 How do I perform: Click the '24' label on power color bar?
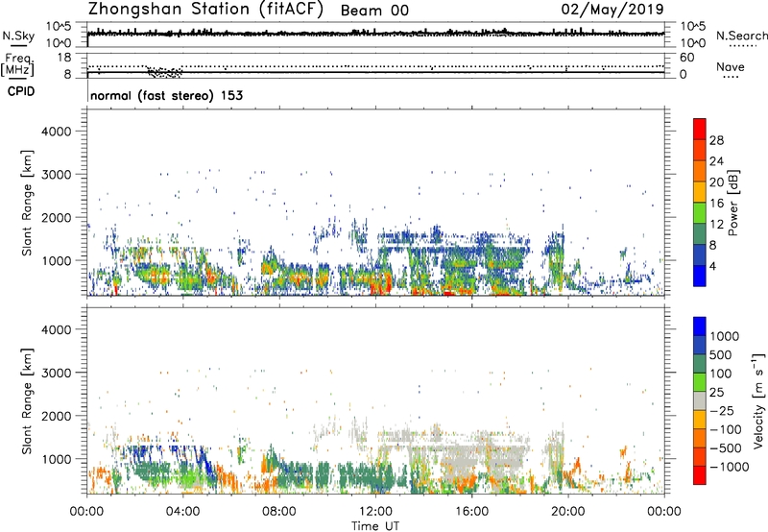716,161
